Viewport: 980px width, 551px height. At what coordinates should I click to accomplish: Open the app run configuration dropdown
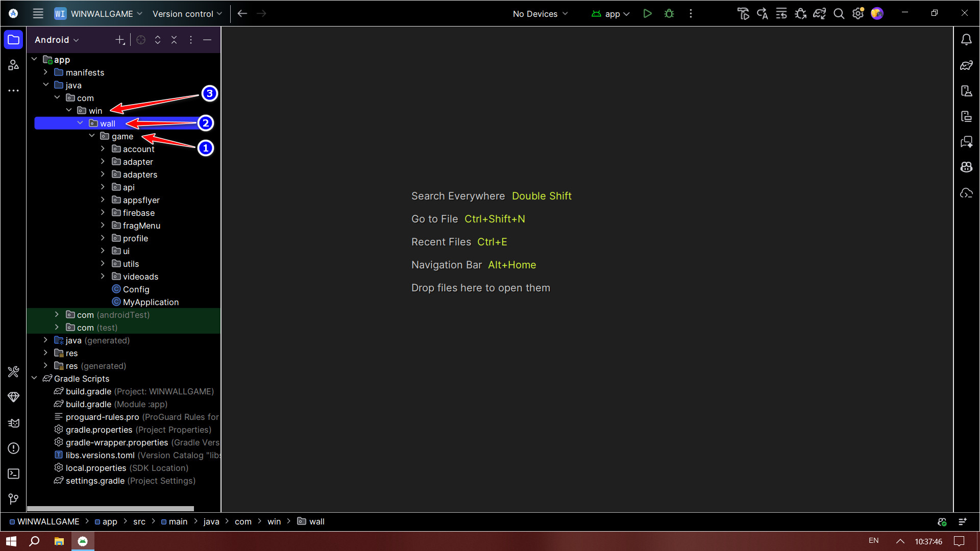[x=610, y=14]
